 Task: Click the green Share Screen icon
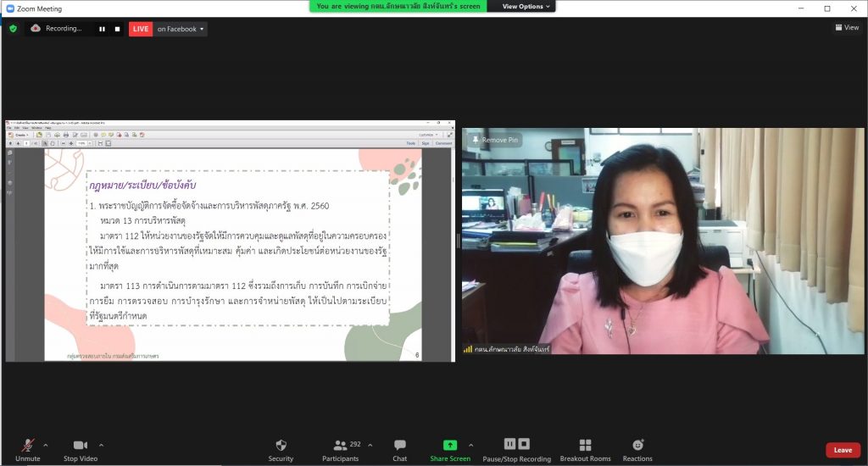[449, 445]
